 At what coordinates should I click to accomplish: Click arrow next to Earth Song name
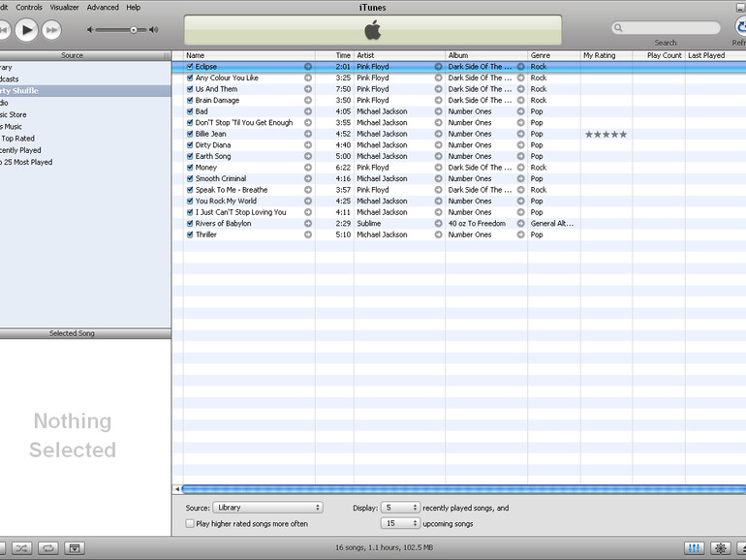coord(308,156)
